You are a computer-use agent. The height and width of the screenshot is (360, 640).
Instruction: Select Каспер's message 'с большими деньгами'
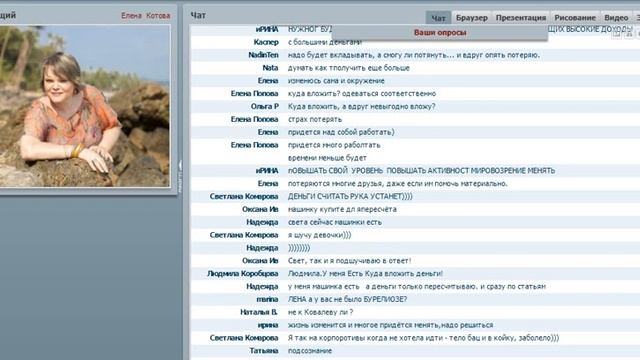(324, 42)
